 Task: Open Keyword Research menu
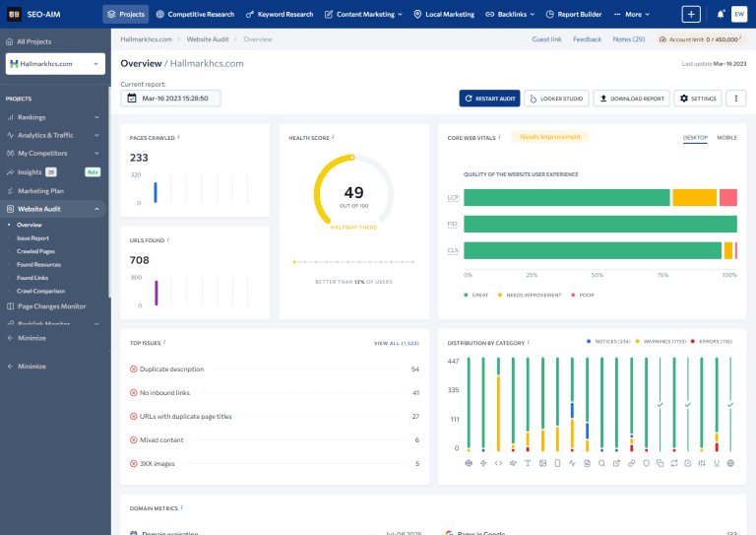point(280,14)
